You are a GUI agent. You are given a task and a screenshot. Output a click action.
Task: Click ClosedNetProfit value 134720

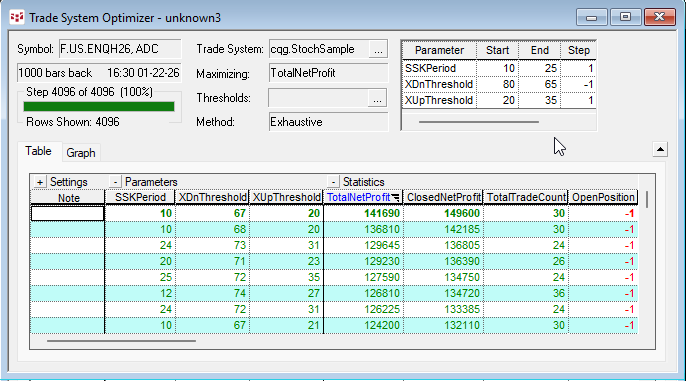(x=443, y=294)
